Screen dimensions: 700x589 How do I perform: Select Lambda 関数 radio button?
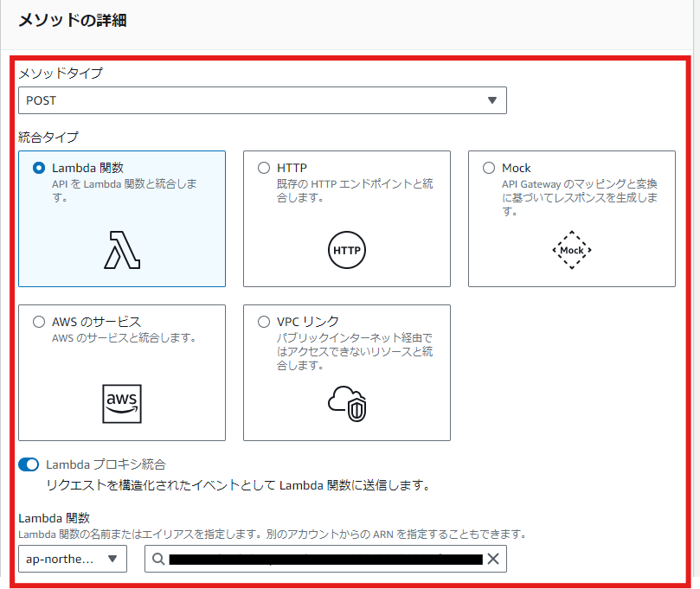point(39,168)
